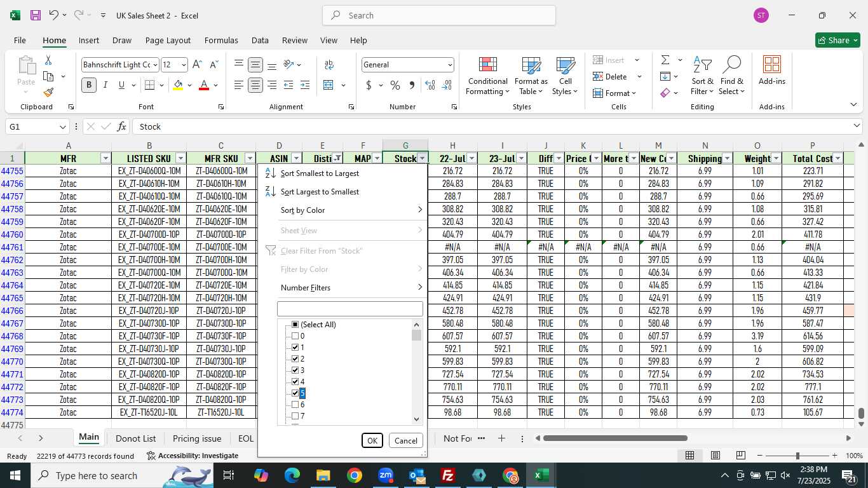Click the Insert Function fx icon
Viewport: 868px width, 488px height.
[x=121, y=126]
